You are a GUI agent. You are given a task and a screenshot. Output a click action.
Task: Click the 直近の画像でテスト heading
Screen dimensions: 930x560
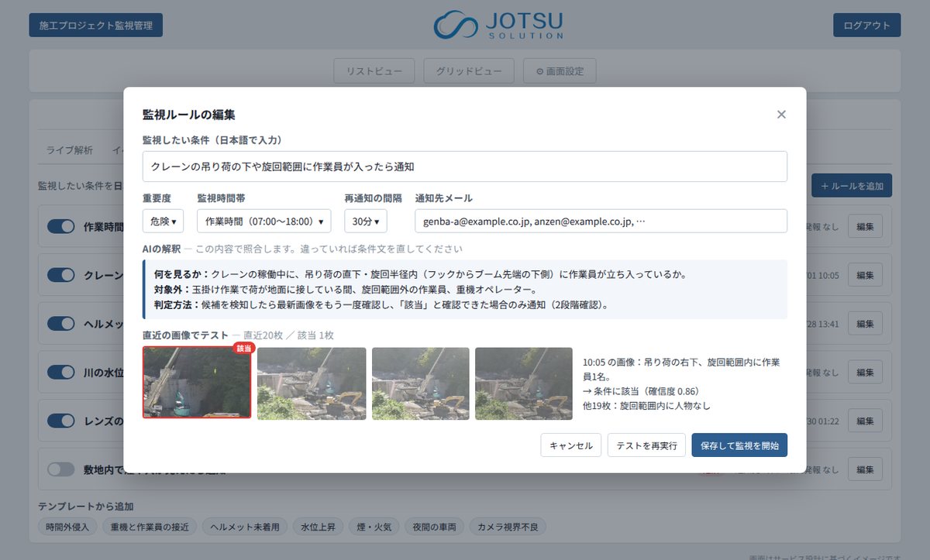tap(185, 335)
